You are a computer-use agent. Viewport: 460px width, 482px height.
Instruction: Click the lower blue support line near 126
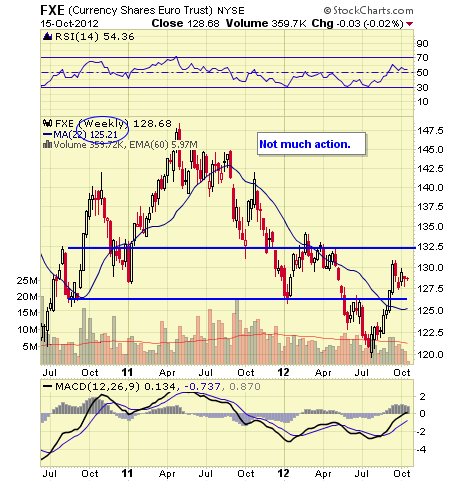[237, 299]
